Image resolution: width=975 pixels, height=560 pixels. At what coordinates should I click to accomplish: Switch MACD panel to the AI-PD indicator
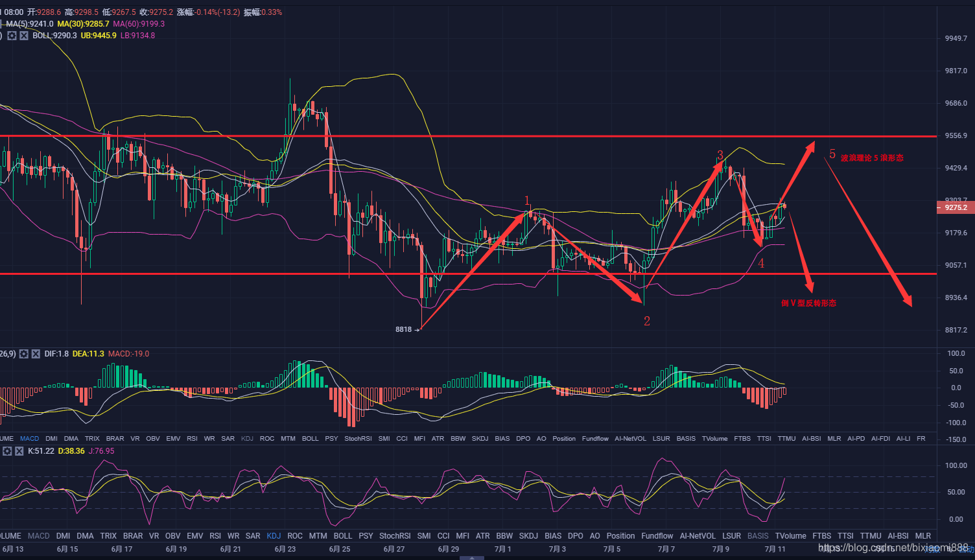[x=856, y=439]
